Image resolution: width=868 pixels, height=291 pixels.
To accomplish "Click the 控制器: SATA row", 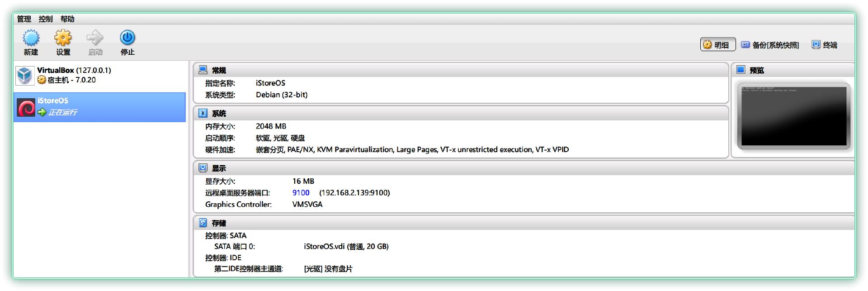I will (x=226, y=235).
